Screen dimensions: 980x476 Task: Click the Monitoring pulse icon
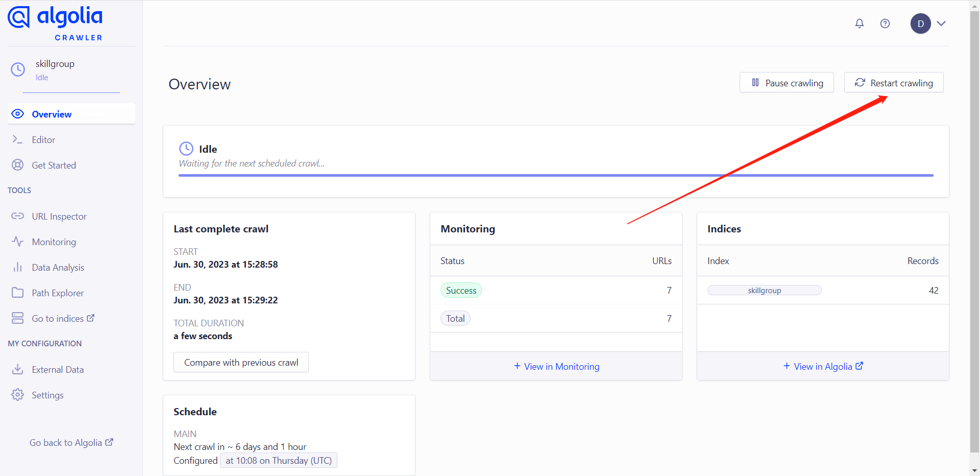(x=18, y=242)
